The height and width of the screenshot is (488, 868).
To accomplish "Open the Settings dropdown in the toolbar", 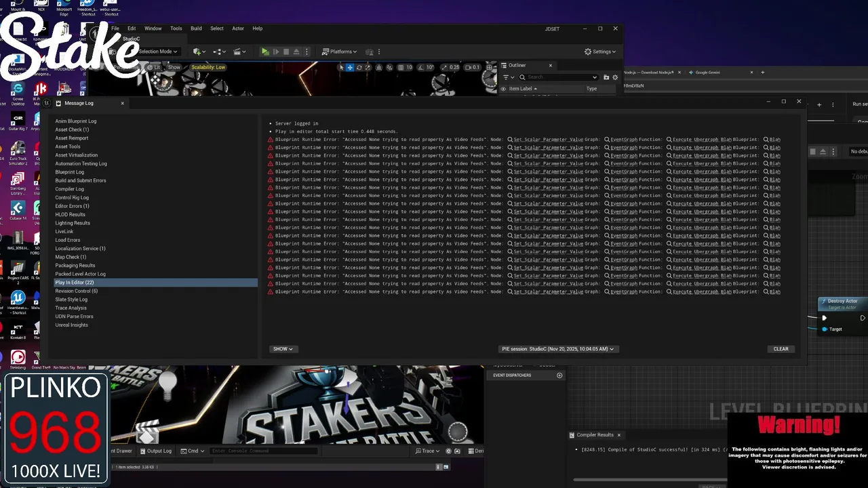I will (599, 52).
